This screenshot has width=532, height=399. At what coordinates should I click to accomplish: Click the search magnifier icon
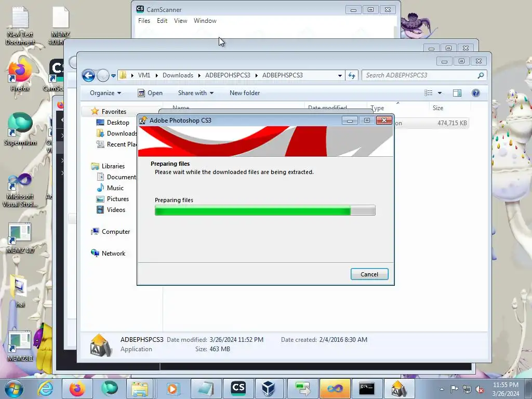481,75
